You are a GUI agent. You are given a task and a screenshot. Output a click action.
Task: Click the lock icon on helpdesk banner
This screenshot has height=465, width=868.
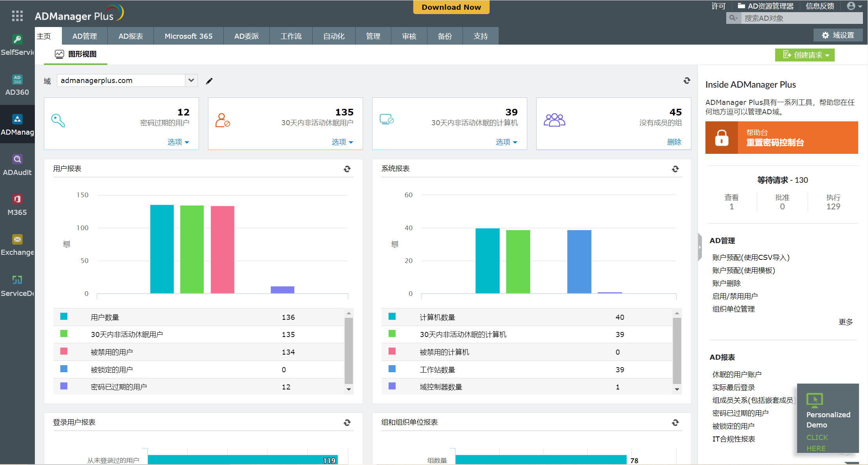(x=722, y=138)
